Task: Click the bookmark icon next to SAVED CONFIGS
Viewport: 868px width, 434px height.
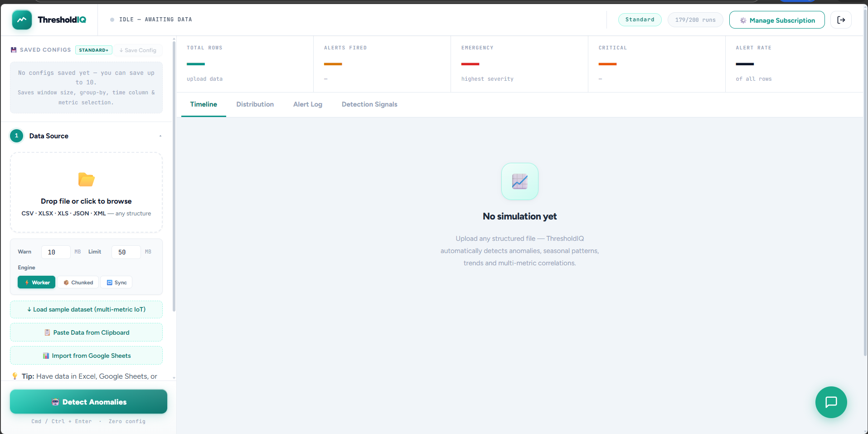Action: pyautogui.click(x=14, y=49)
